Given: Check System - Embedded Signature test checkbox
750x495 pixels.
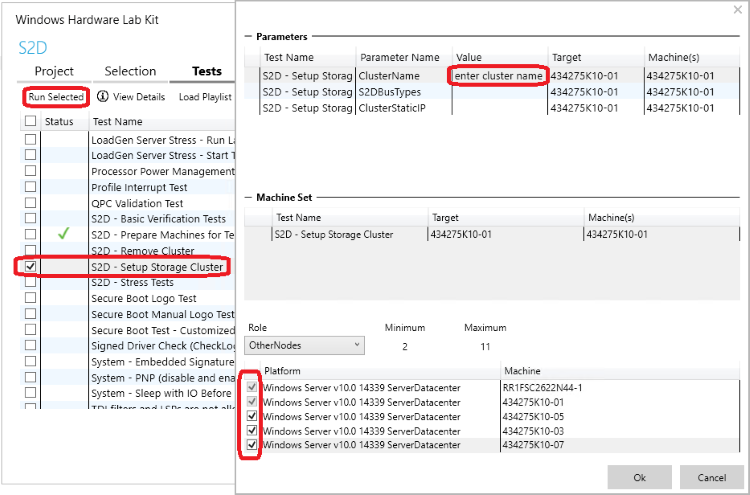Looking at the screenshot, I should click(31, 362).
